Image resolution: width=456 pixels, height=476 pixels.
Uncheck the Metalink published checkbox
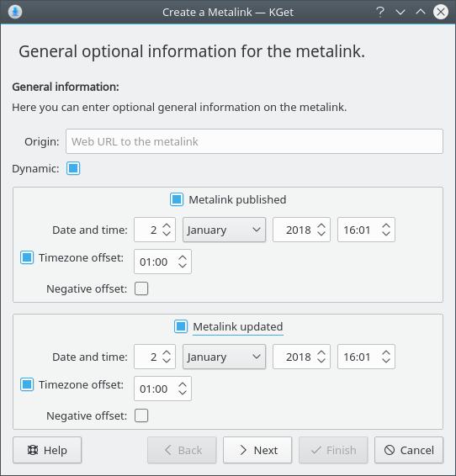[x=177, y=199]
